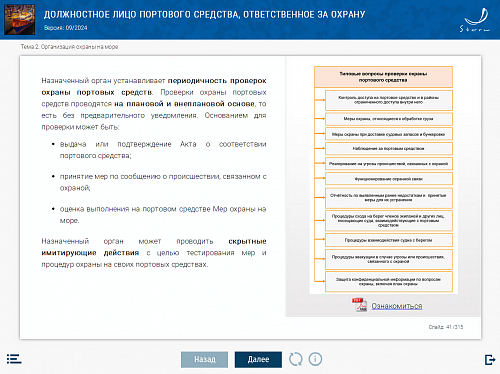Click bold phrase скрытые имитирующие действия
The height and width of the screenshot is (374, 500).
click(x=154, y=247)
